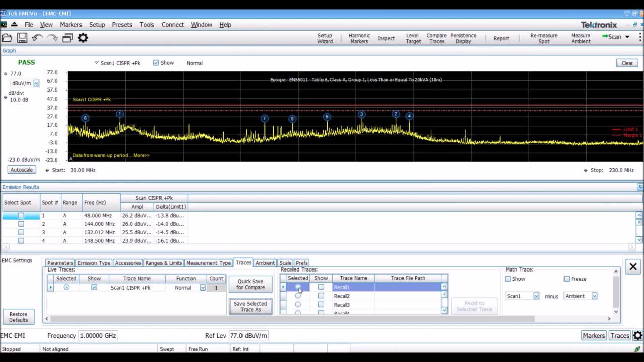Image resolution: width=644 pixels, height=362 pixels.
Task: Switch to the Ranges & Limits tab
Action: 164,263
